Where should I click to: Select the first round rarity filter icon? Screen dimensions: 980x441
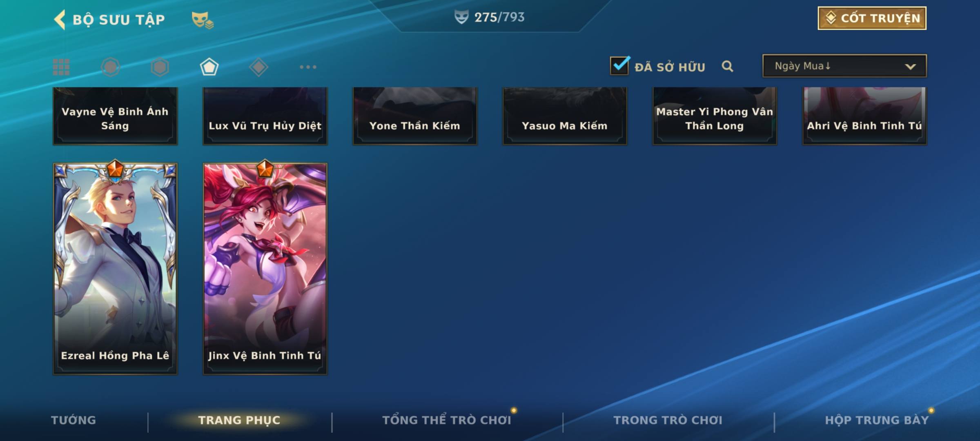point(111,67)
